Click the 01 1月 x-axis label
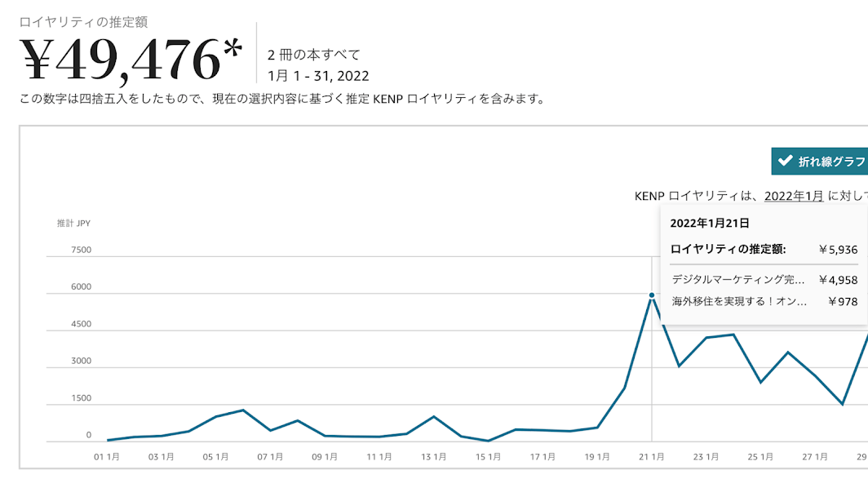The width and height of the screenshot is (868, 488). [107, 457]
